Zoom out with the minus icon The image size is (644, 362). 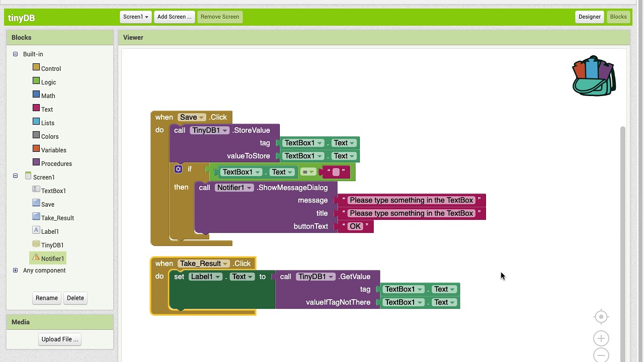coord(601,355)
